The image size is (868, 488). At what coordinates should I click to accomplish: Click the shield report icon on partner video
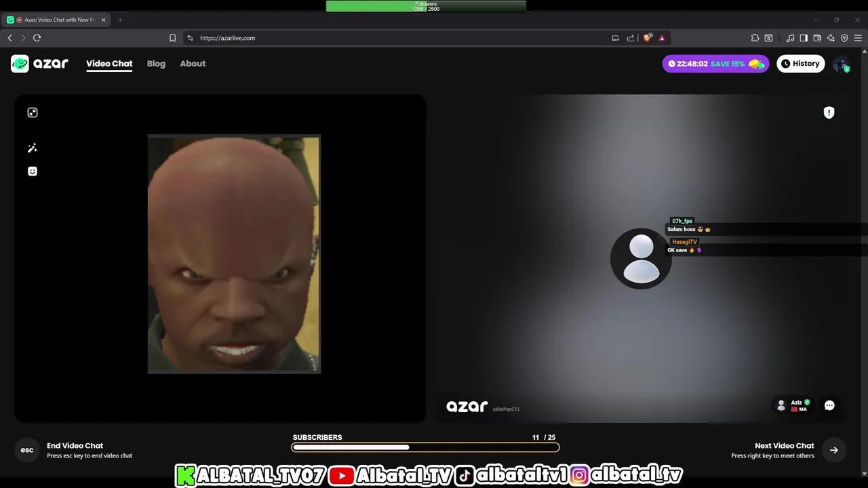829,113
